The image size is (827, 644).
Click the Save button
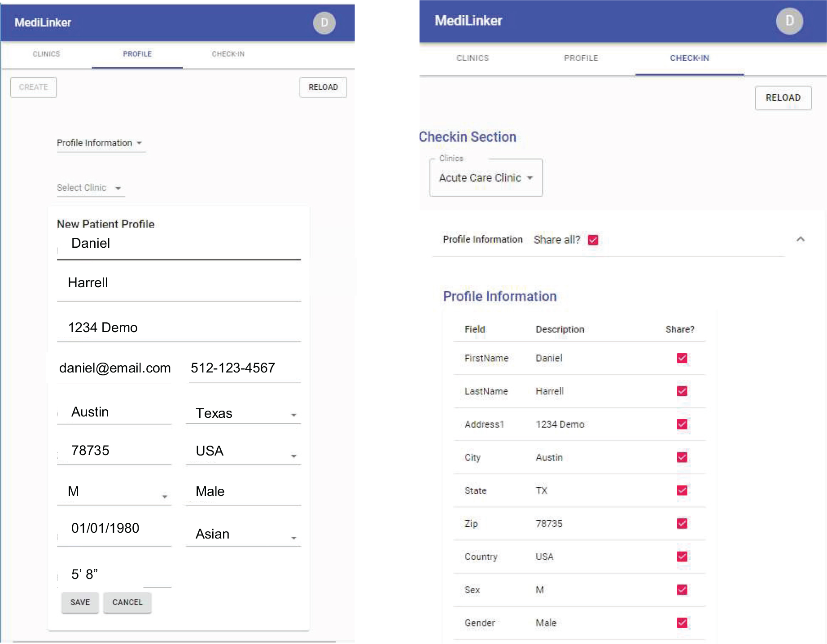tap(80, 602)
